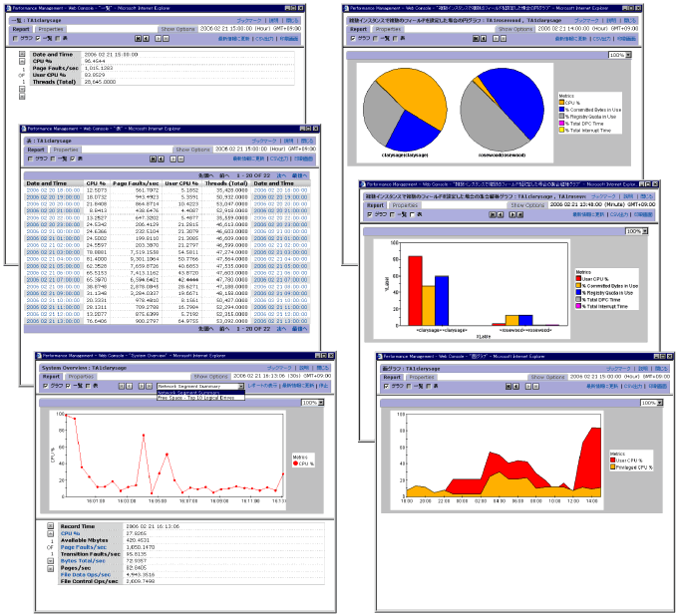Click the Page Faults/sec field link in System Overview
This screenshot has width=677, height=616.
84,547
